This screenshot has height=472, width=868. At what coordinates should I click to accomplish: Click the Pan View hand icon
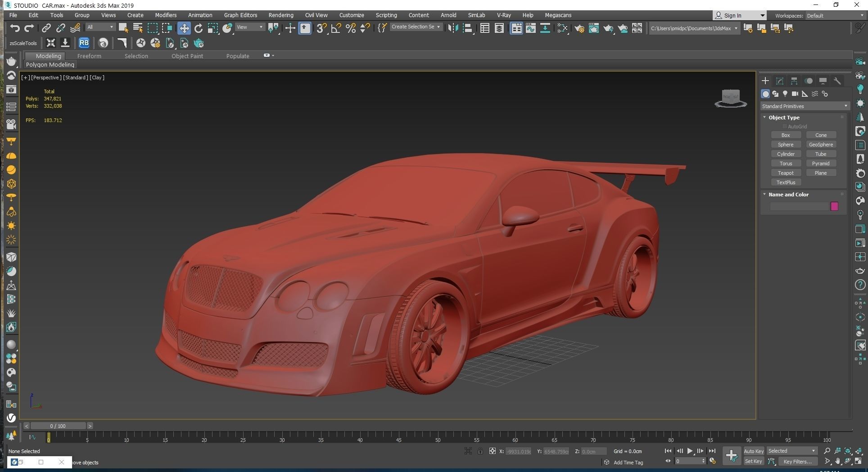[838, 461]
